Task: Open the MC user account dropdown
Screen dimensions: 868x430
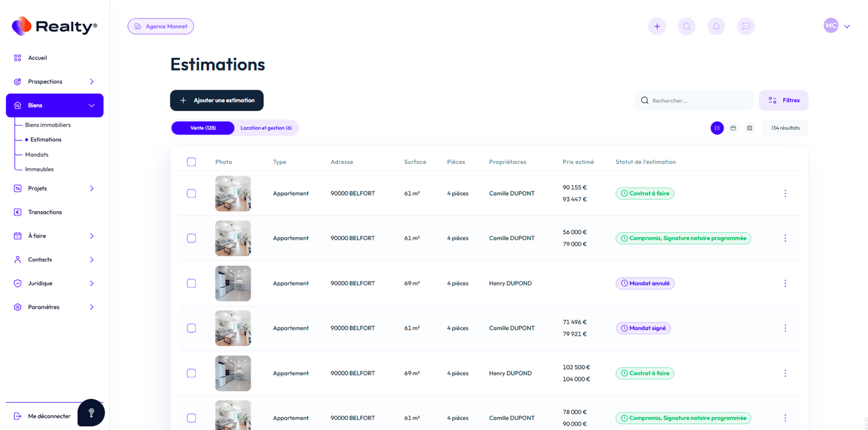Action: pyautogui.click(x=837, y=26)
